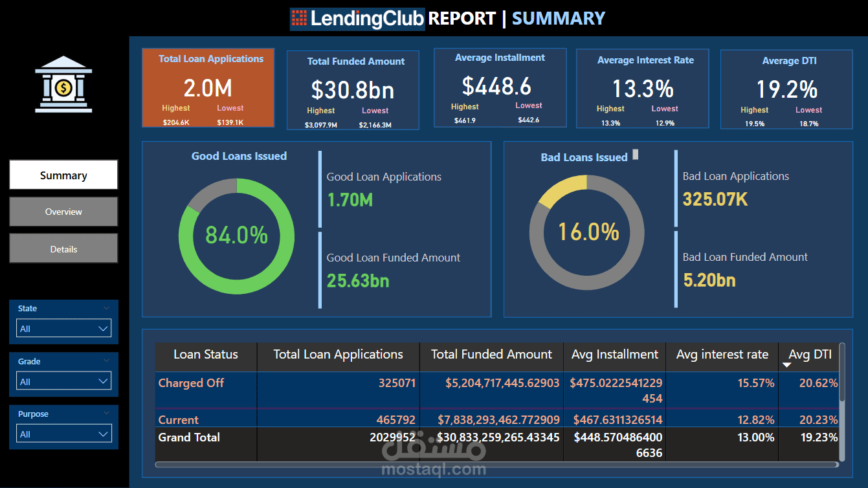Click the table's horizontal scrollbar
The height and width of the screenshot is (488, 868).
tap(497, 464)
